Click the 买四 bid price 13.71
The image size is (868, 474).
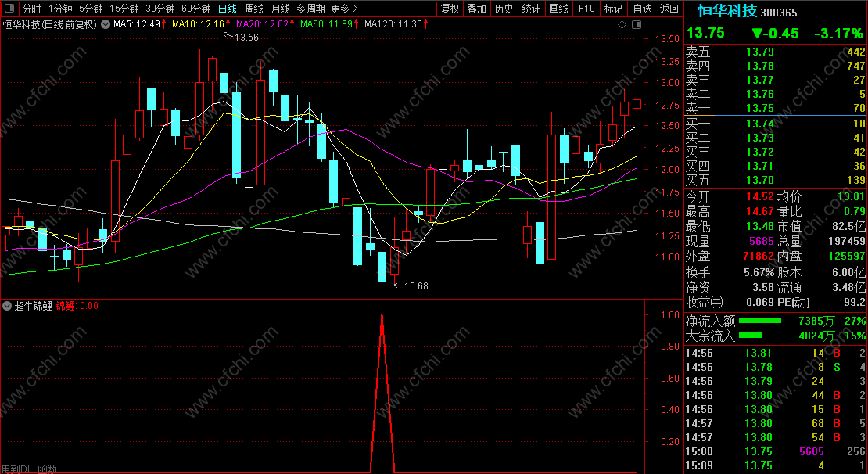[x=760, y=166]
